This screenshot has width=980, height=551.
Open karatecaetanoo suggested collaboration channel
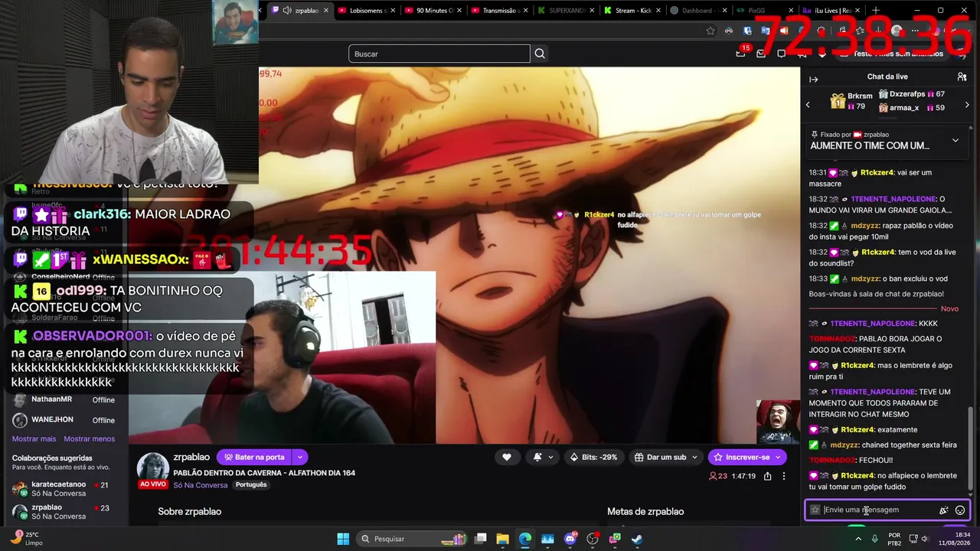64,489
